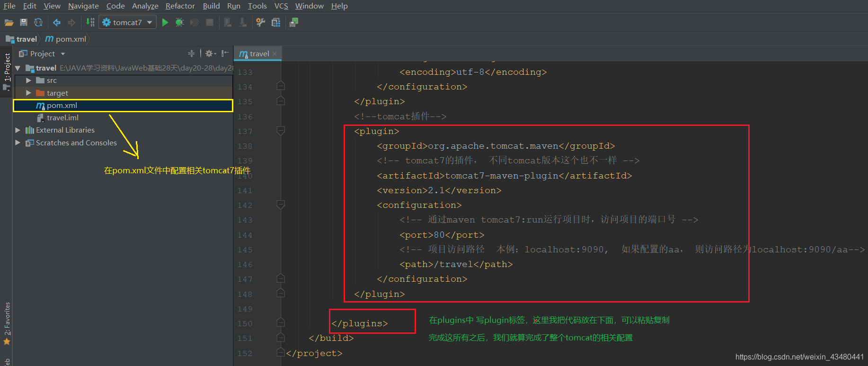This screenshot has width=868, height=366.
Task: Click pom.xml breadcrumb in navigation bar
Action: 66,39
